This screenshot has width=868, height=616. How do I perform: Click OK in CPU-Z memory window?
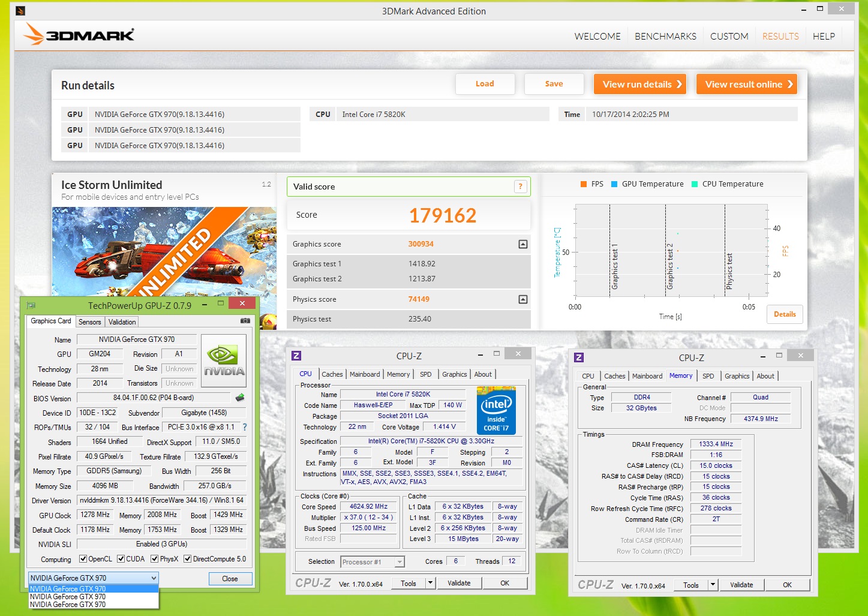pyautogui.click(x=787, y=585)
